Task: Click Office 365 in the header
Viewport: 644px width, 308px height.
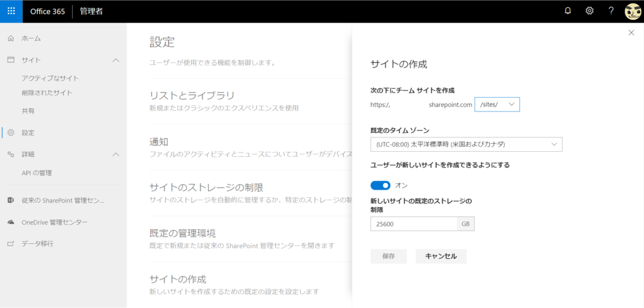Action: tap(47, 11)
